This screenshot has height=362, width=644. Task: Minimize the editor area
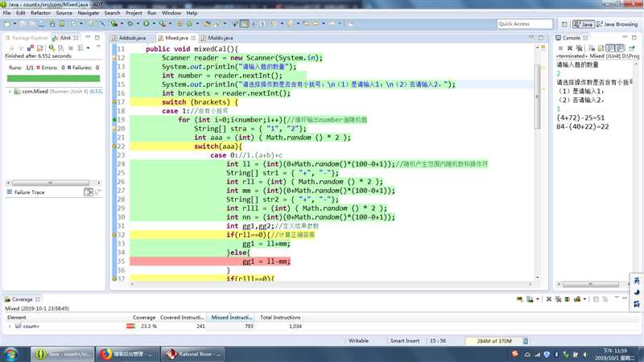click(x=531, y=37)
